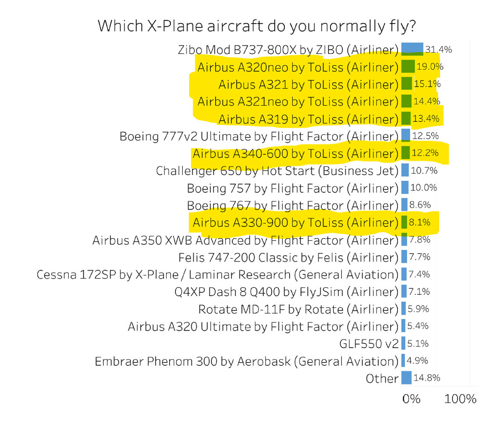Image resolution: width=504 pixels, height=423 pixels.
Task: Click the Airbus A350 XWB Advanced label
Action: [x=245, y=240]
